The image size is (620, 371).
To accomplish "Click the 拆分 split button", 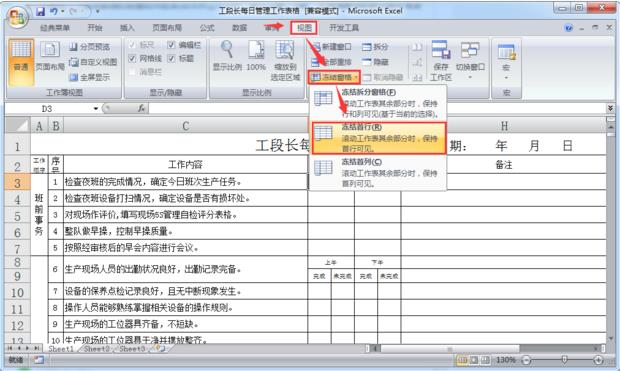I will point(375,47).
